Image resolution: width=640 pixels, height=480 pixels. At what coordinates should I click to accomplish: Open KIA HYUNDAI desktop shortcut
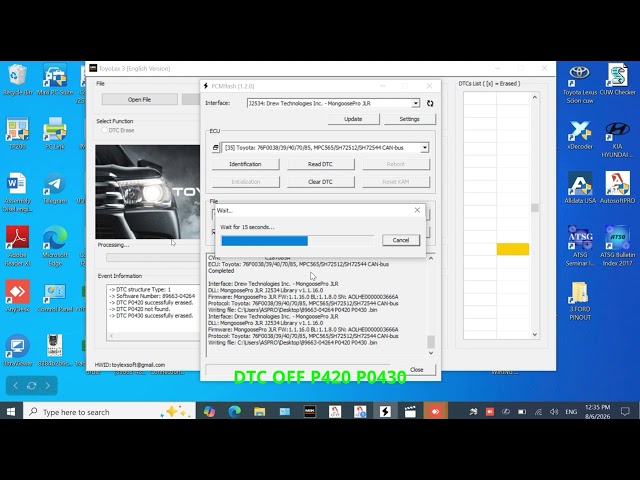click(x=618, y=139)
